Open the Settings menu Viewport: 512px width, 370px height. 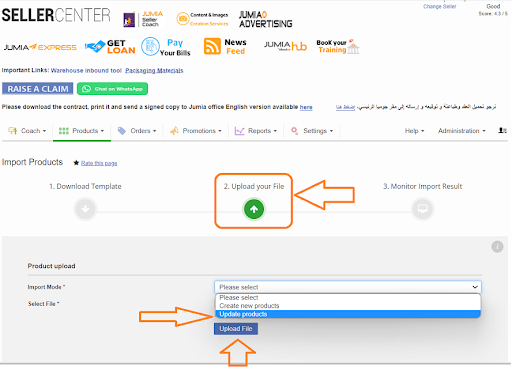click(312, 131)
